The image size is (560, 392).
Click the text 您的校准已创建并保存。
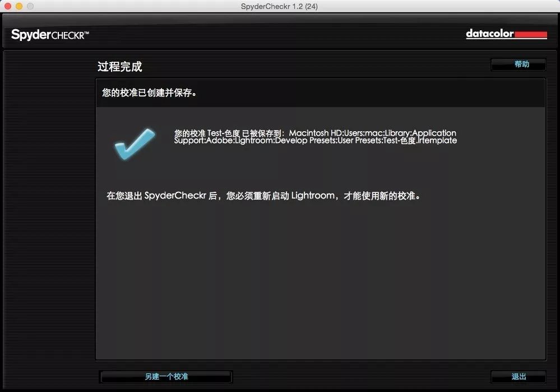pyautogui.click(x=149, y=93)
